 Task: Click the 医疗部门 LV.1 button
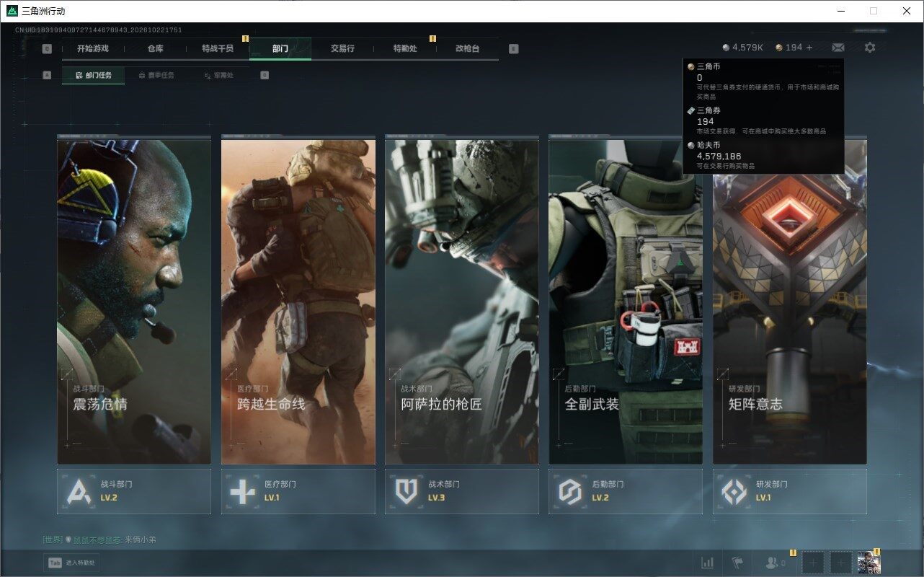[x=298, y=491]
